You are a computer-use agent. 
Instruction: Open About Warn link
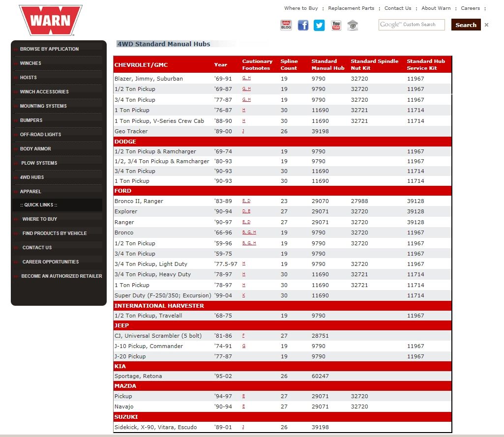(436, 8)
